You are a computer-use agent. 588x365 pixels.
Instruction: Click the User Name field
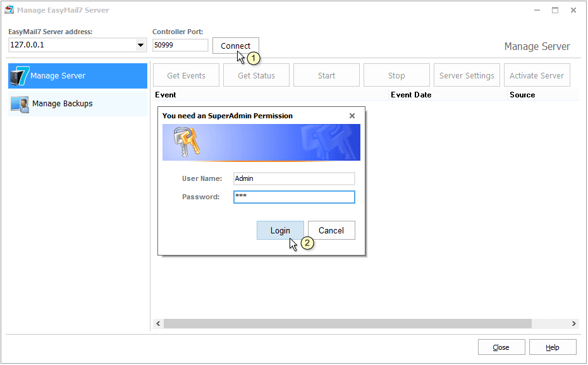pyautogui.click(x=294, y=178)
